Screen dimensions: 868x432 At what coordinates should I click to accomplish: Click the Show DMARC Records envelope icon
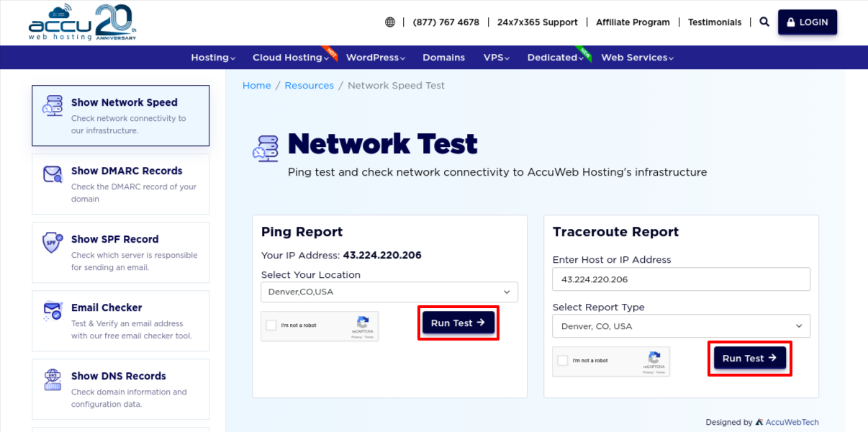(x=53, y=174)
